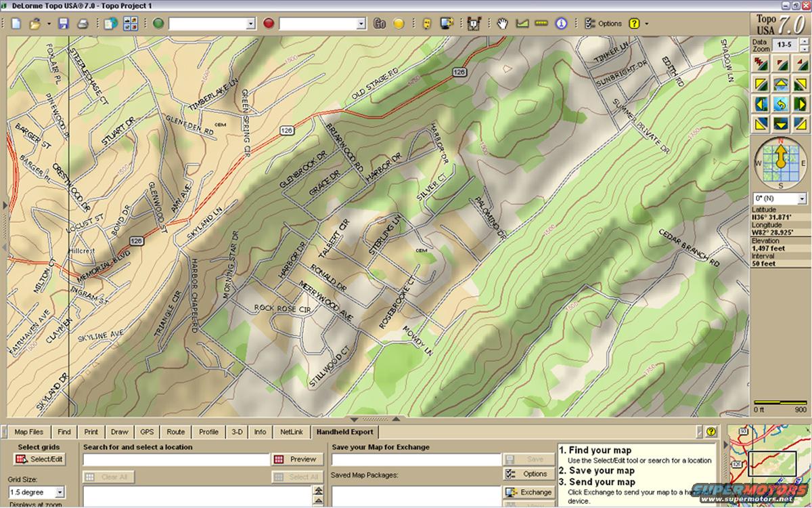Open the start location dropdown list

[250, 24]
